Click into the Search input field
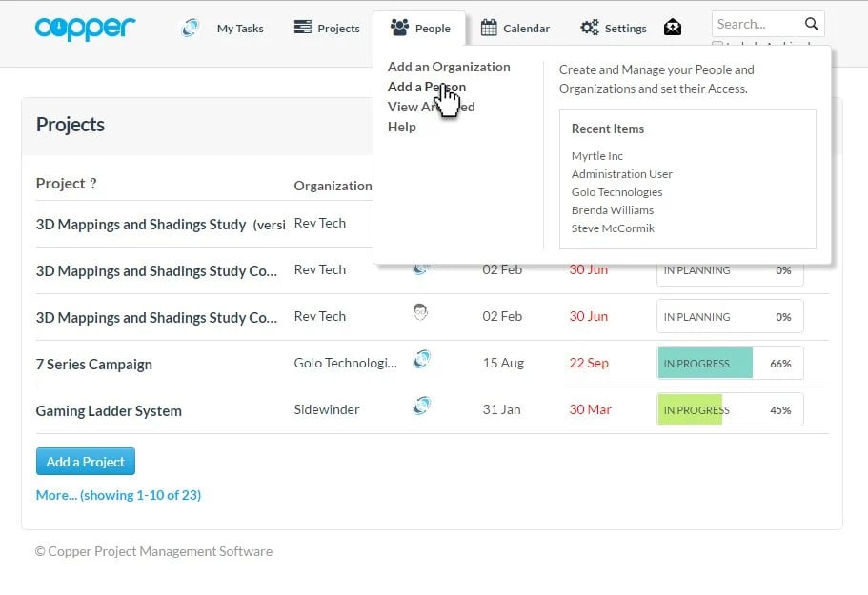Image resolution: width=868 pixels, height=595 pixels. point(757,24)
